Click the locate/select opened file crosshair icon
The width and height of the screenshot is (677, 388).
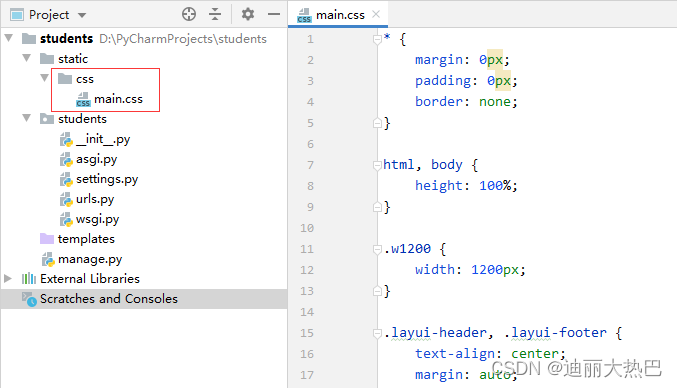point(189,14)
